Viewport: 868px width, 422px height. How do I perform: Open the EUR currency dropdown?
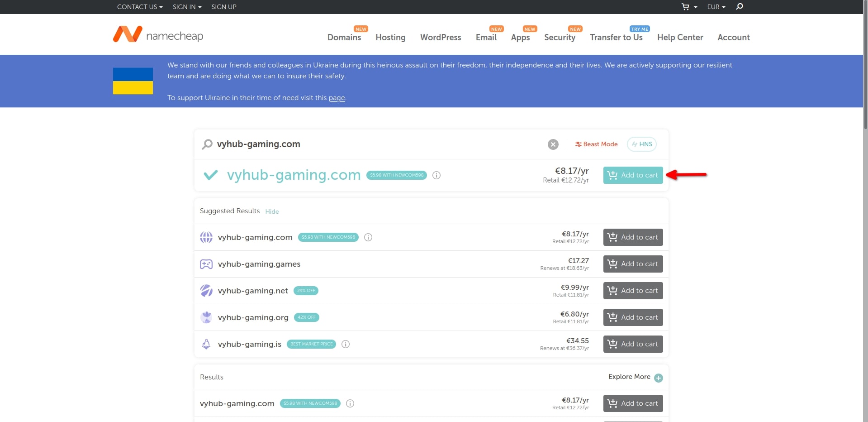(716, 7)
